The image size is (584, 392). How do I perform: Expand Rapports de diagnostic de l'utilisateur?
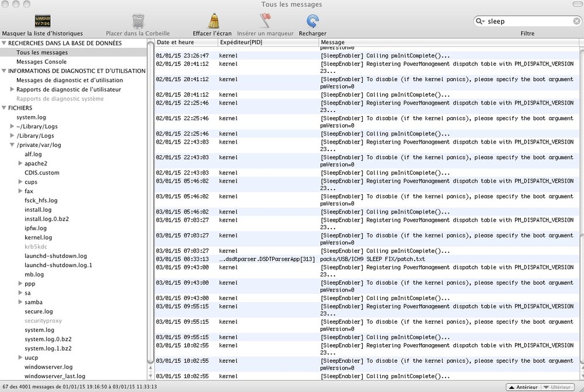click(12, 89)
